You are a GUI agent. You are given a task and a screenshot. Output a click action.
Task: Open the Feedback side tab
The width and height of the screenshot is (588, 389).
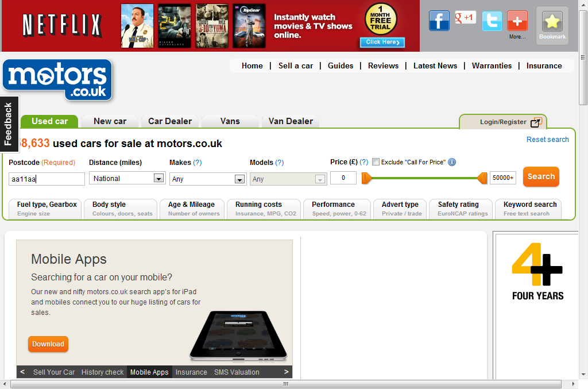[x=9, y=124]
